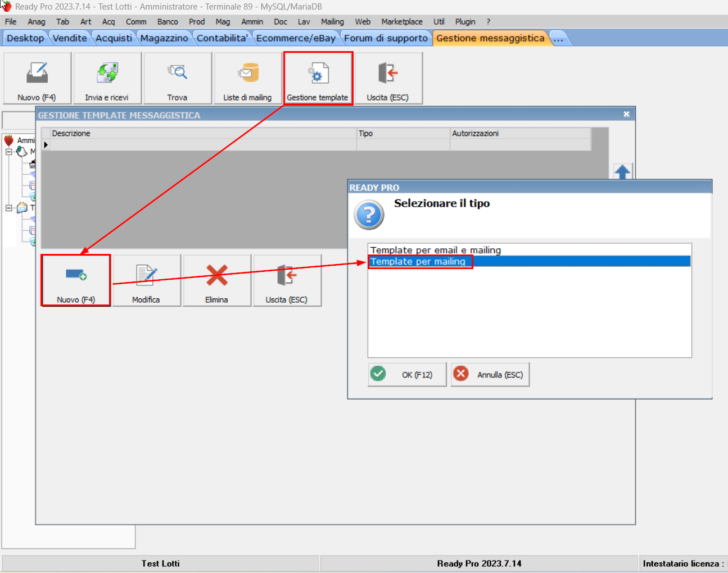Viewport: 728px width, 573px height.
Task: Open the Util menu
Action: point(439,22)
